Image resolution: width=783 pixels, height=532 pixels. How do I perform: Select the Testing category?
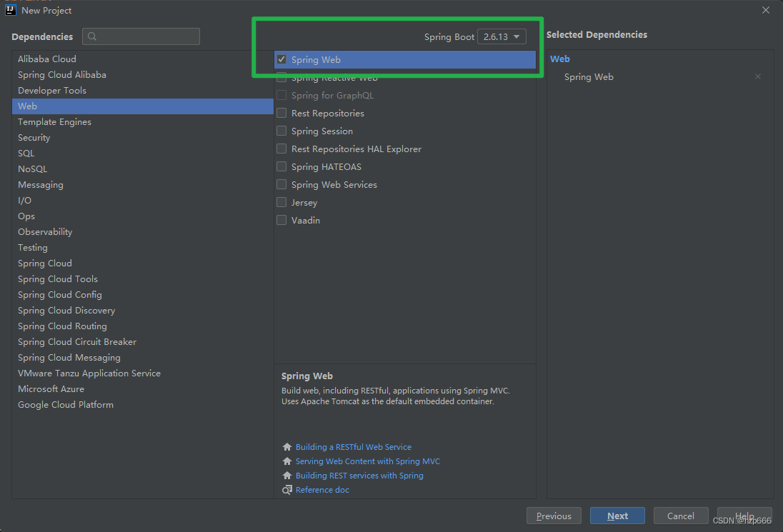tap(143, 248)
